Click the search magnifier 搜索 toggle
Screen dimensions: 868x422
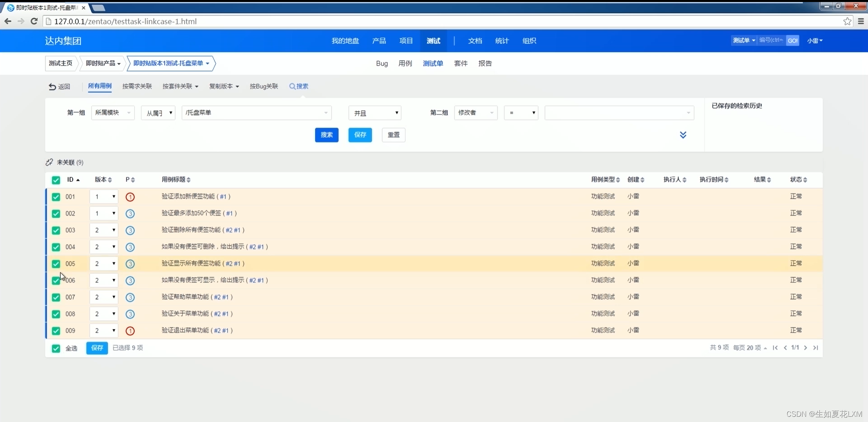tap(299, 86)
